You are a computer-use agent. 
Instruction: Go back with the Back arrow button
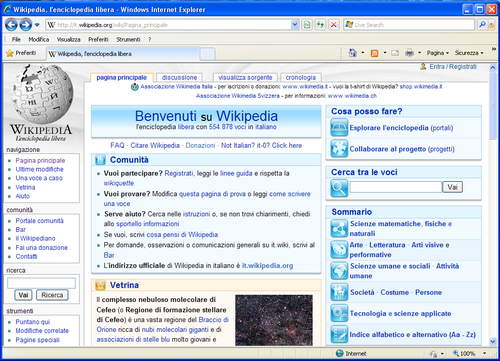(x=11, y=25)
